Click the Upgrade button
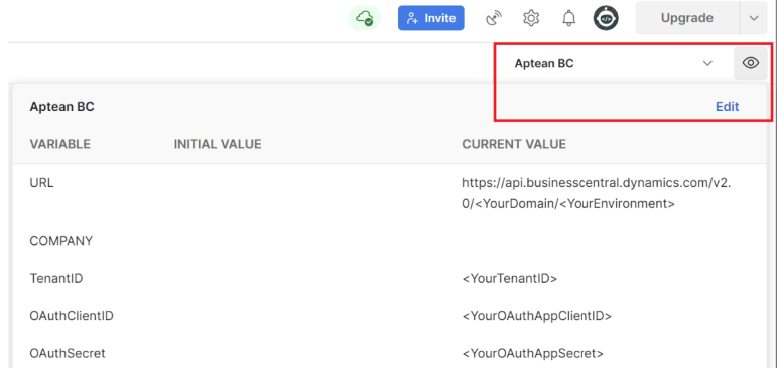 click(x=687, y=18)
